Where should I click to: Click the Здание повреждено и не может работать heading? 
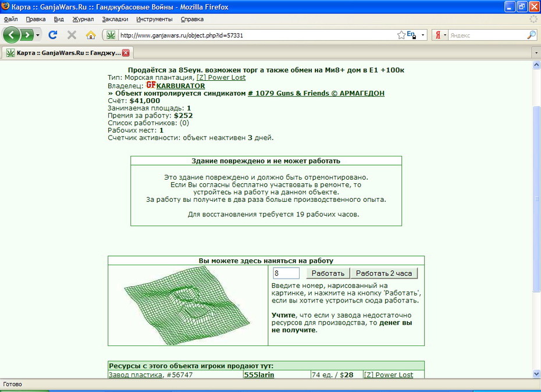[266, 161]
